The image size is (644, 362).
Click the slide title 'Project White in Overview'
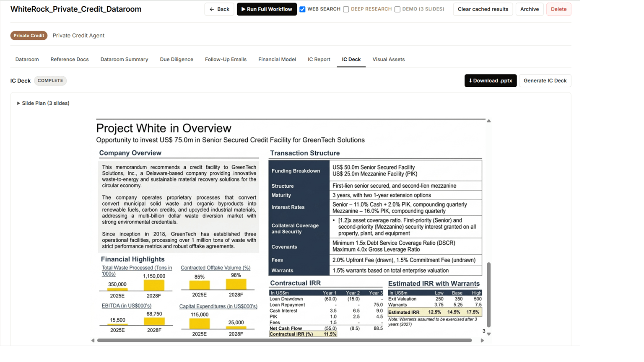click(x=164, y=128)
